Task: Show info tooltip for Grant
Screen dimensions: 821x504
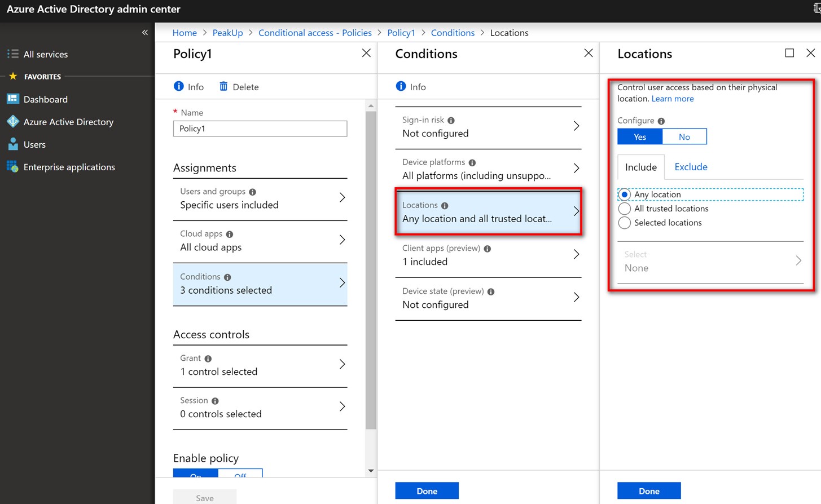Action: (x=208, y=359)
